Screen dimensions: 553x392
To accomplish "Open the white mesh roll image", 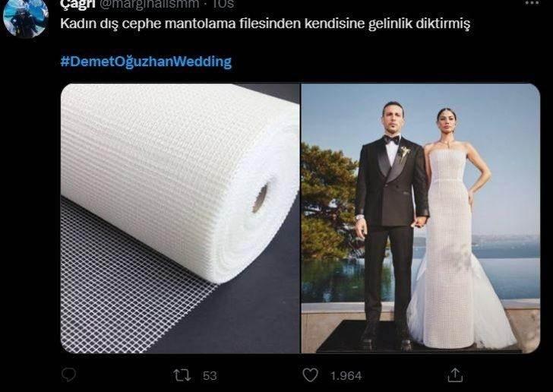I will pos(180,218).
